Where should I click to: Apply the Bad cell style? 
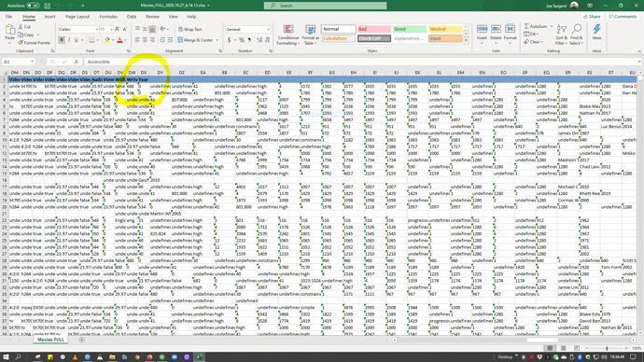pyautogui.click(x=373, y=29)
